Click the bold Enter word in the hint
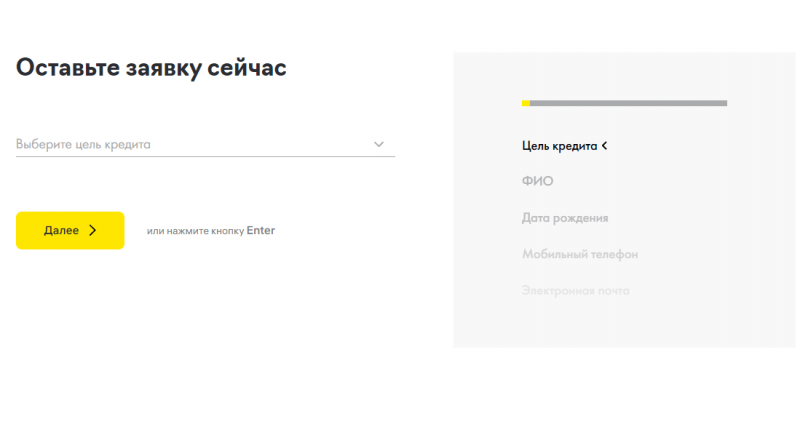 [261, 231]
